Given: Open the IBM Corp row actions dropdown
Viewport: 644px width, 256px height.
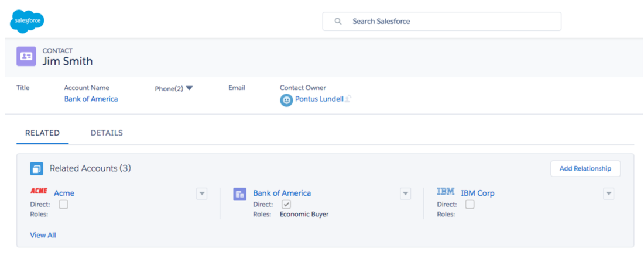Looking at the screenshot, I should (608, 193).
